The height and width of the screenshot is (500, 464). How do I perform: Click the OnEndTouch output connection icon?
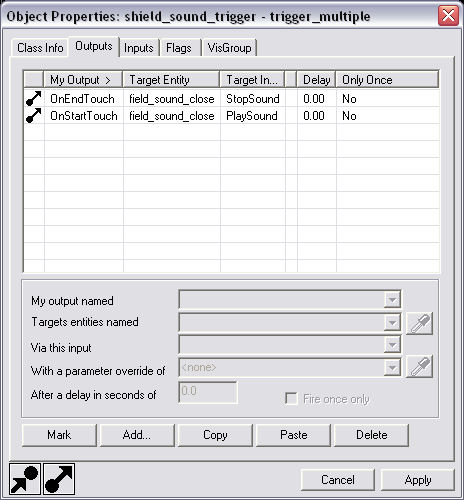tap(33, 99)
